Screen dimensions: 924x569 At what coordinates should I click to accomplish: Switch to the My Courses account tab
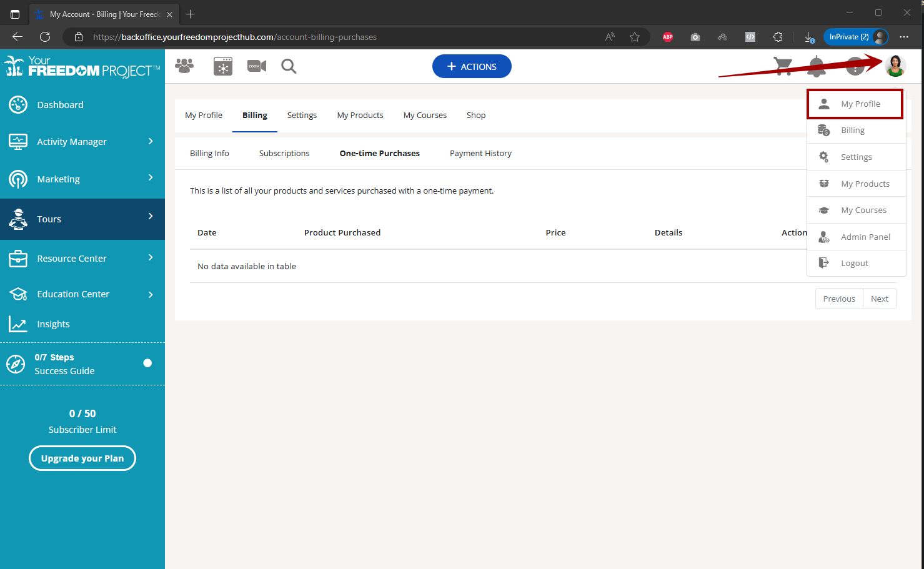coord(425,115)
